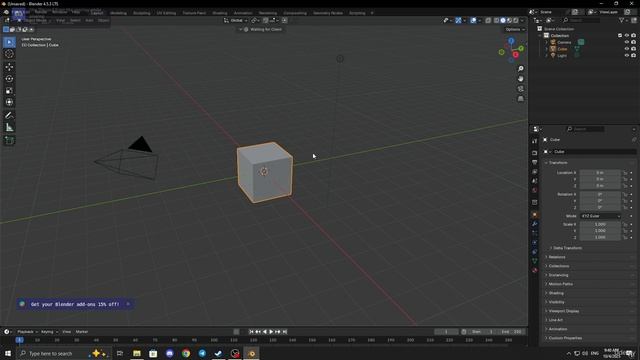Open the Scene properties tab

535,181
